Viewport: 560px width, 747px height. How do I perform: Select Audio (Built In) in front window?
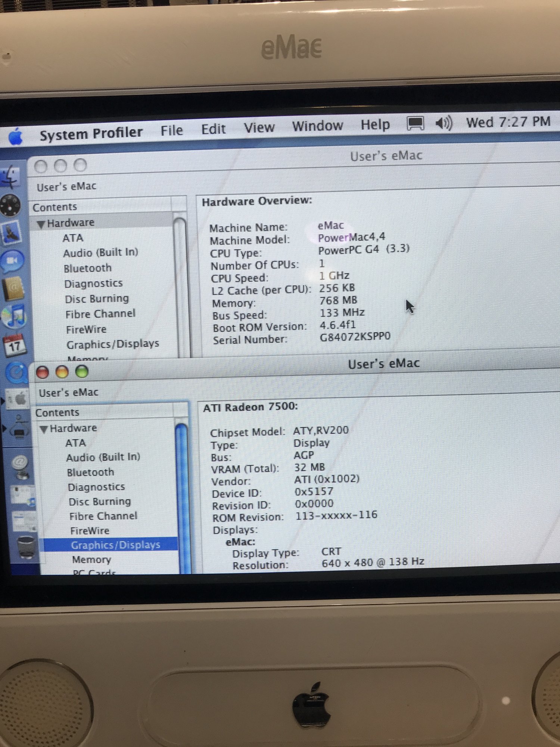pyautogui.click(x=103, y=458)
